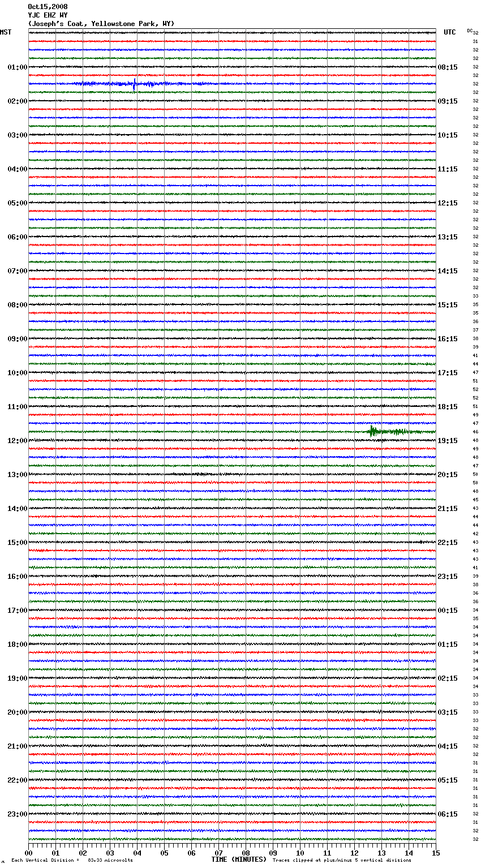Image resolution: width=481 pixels, height=868 pixels.
Task: Click the '23:15' UTC time label
Action: (x=448, y=577)
